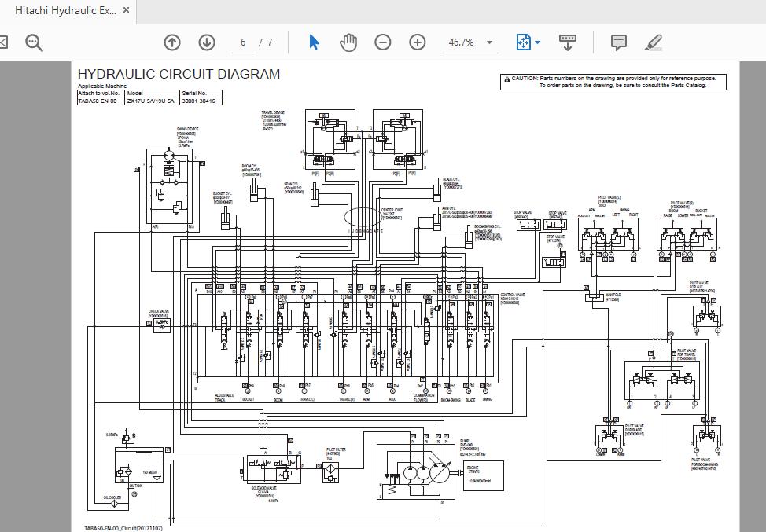Expand the zoom percentage dropdown arrow

pyautogui.click(x=490, y=42)
